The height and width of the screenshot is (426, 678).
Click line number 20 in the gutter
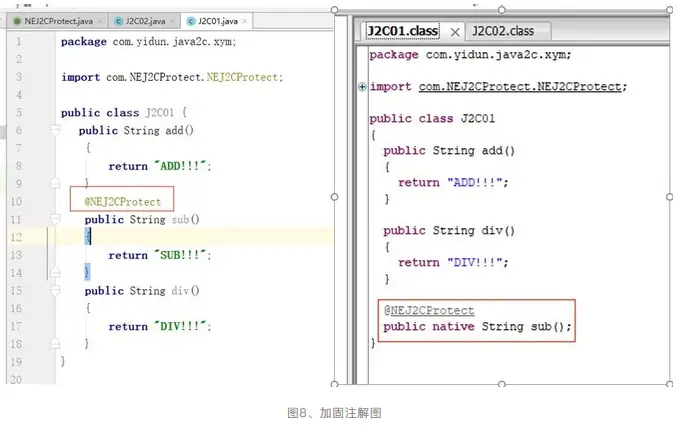pos(16,379)
